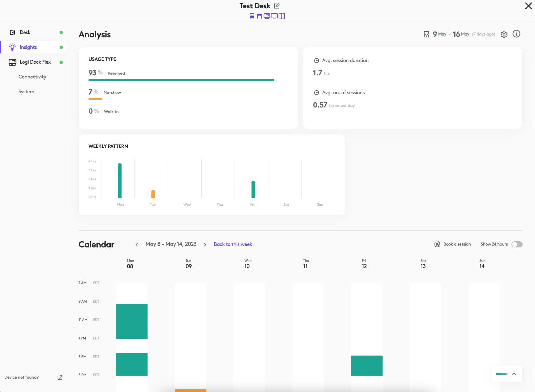Screen dimensions: 535x392
Task: Select the Monday bar in Weekly Pattern
Action: tap(120, 181)
